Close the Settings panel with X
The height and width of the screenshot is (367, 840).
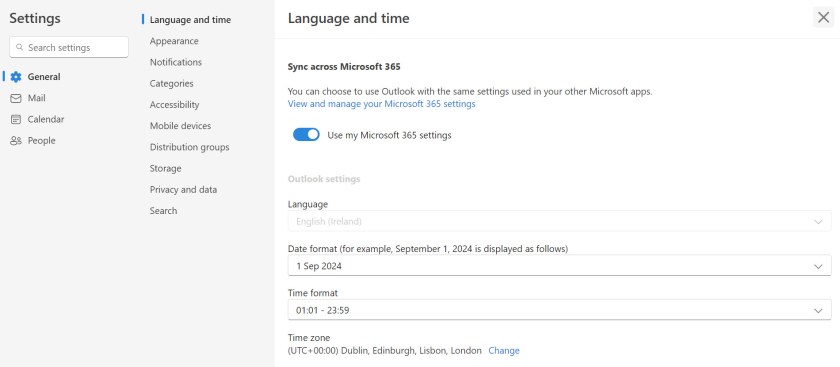(x=823, y=18)
